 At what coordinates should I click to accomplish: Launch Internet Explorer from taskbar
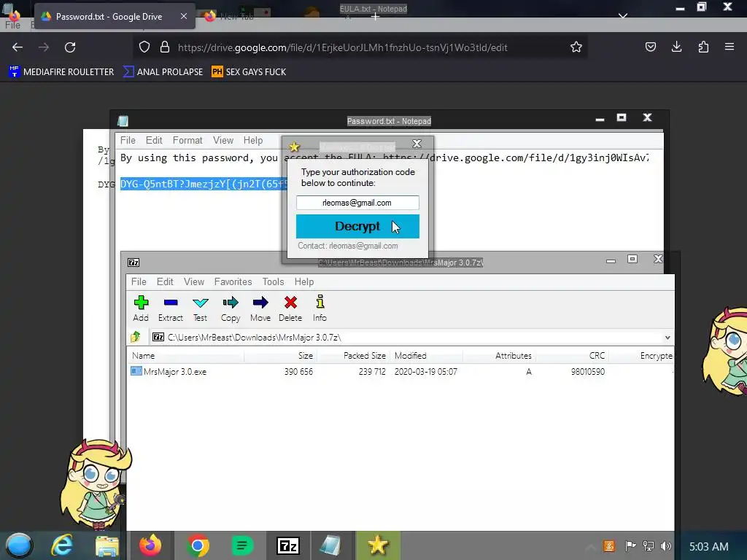point(63,545)
